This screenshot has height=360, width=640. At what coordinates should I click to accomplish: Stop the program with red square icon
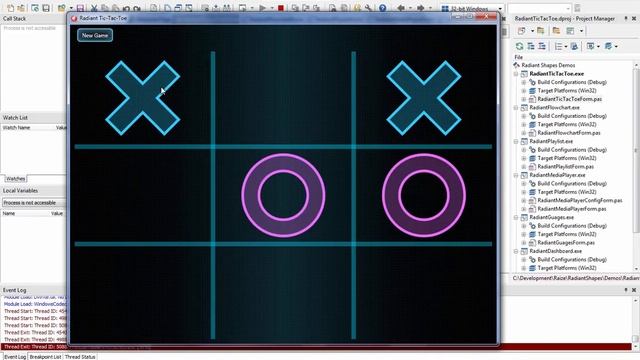tap(281, 8)
